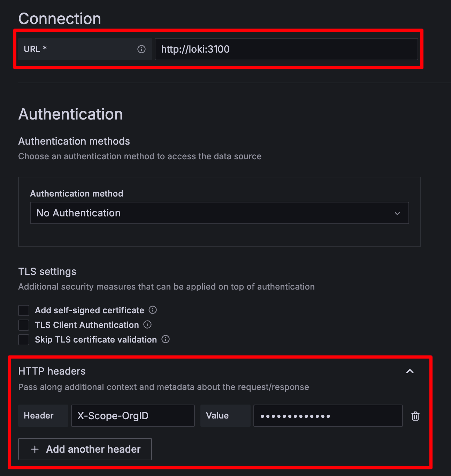
Task: Delete the X-Scope-OrgID header with the trash icon
Action: [415, 416]
